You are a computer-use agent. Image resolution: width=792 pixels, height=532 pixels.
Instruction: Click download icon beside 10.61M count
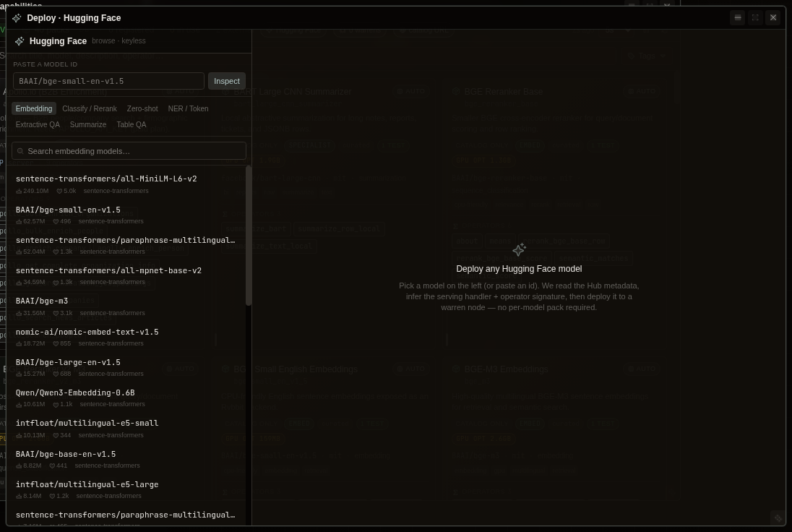click(19, 405)
